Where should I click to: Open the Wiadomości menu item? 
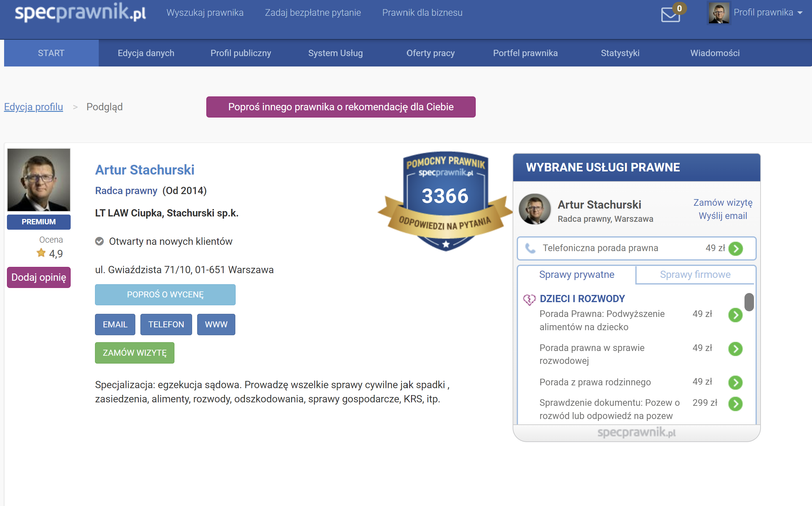point(715,53)
